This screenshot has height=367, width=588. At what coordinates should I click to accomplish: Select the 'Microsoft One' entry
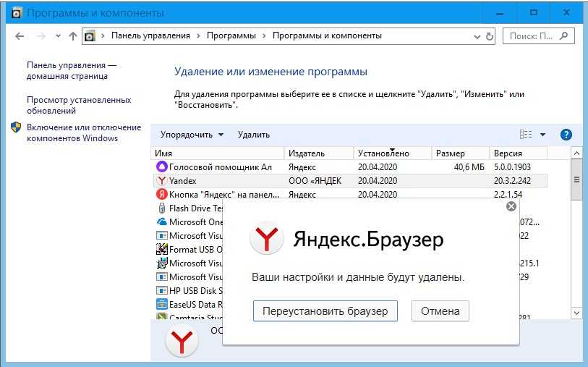[x=196, y=222]
